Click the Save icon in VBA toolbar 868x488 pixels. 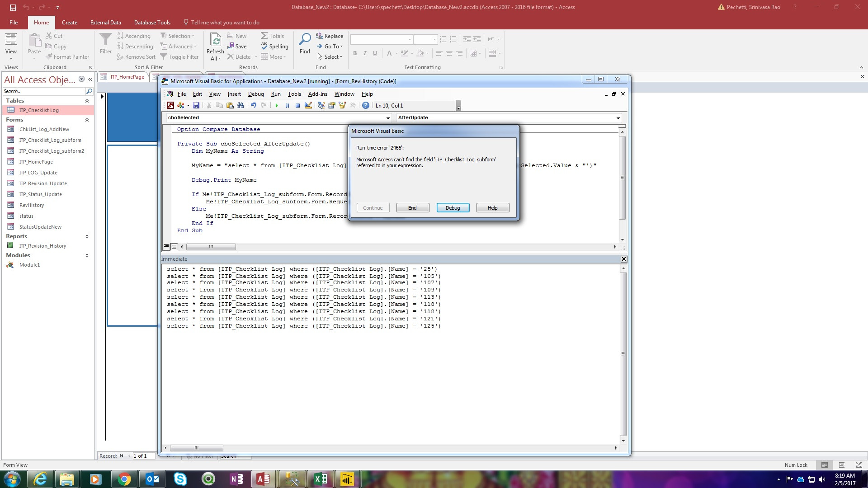[196, 105]
